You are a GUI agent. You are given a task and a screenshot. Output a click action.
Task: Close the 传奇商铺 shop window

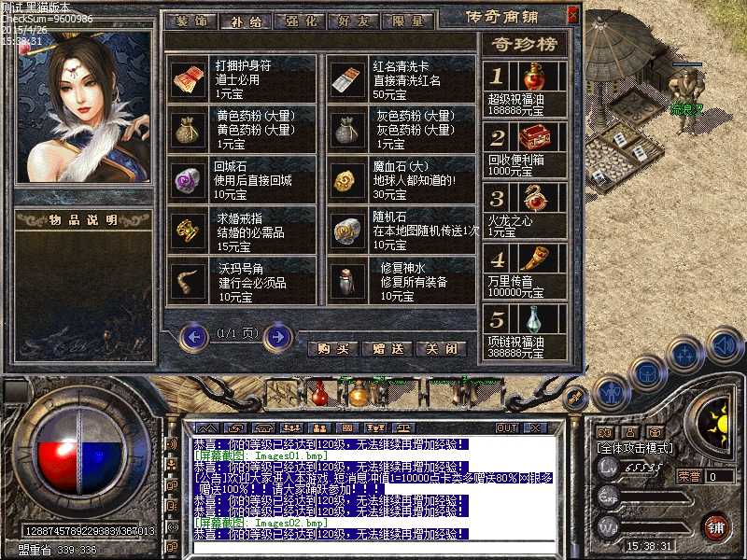[572, 15]
